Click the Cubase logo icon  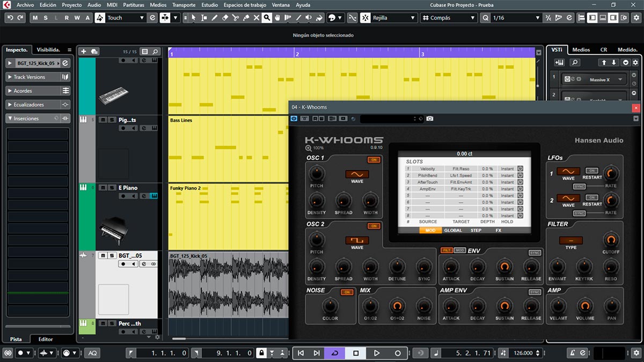pyautogui.click(x=7, y=5)
